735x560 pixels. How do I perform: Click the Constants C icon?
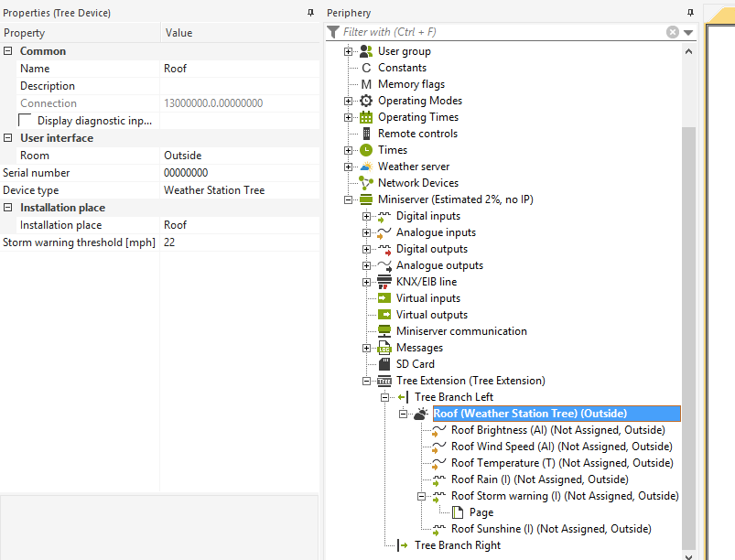(x=366, y=68)
